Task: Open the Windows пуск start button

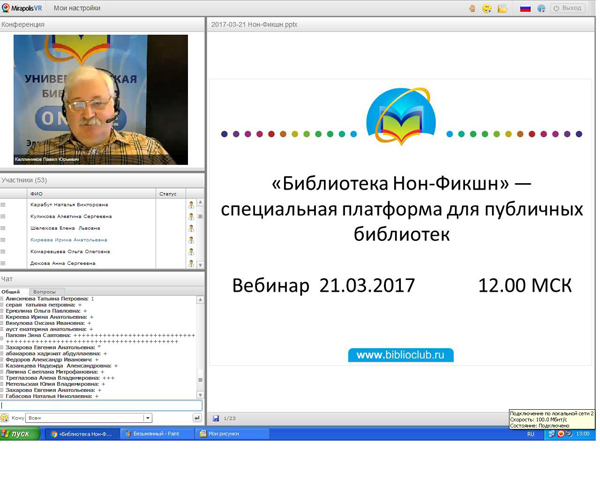Action: 20,434
